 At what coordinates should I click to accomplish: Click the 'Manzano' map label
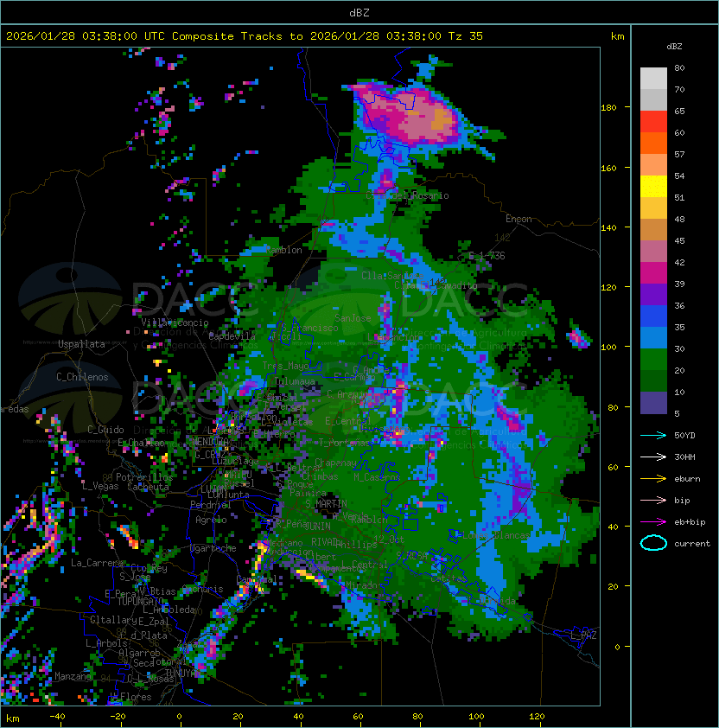[73, 676]
